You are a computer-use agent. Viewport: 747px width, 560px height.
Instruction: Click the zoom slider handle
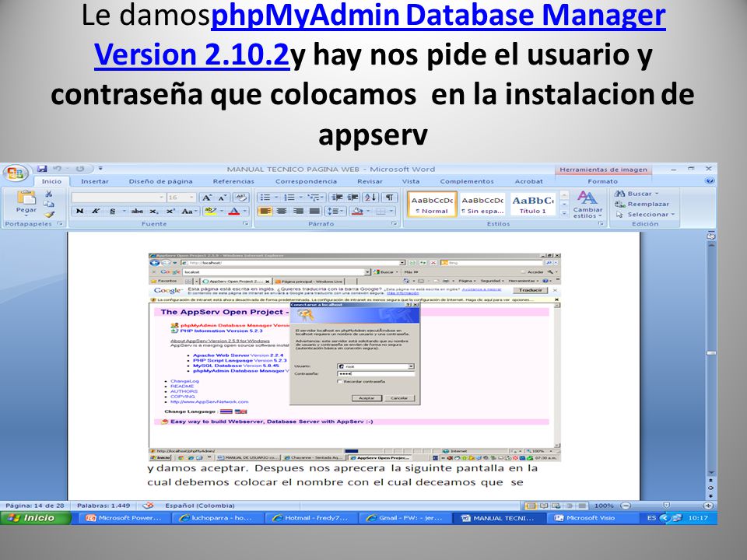pyautogui.click(x=667, y=506)
